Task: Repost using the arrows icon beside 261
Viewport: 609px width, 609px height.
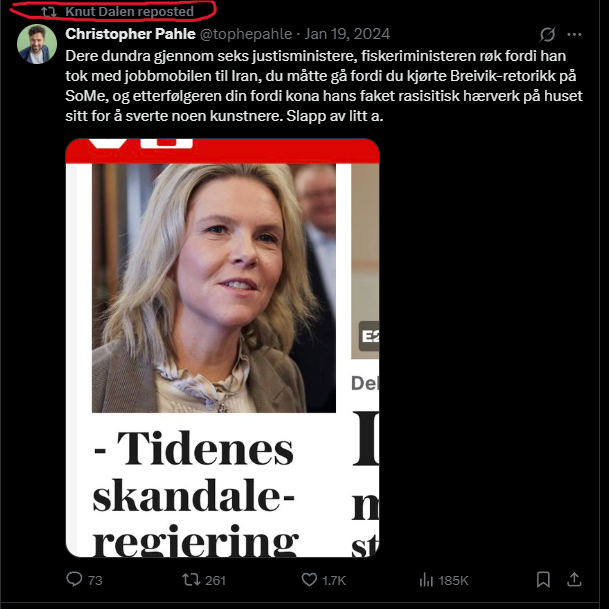Action: click(x=191, y=580)
